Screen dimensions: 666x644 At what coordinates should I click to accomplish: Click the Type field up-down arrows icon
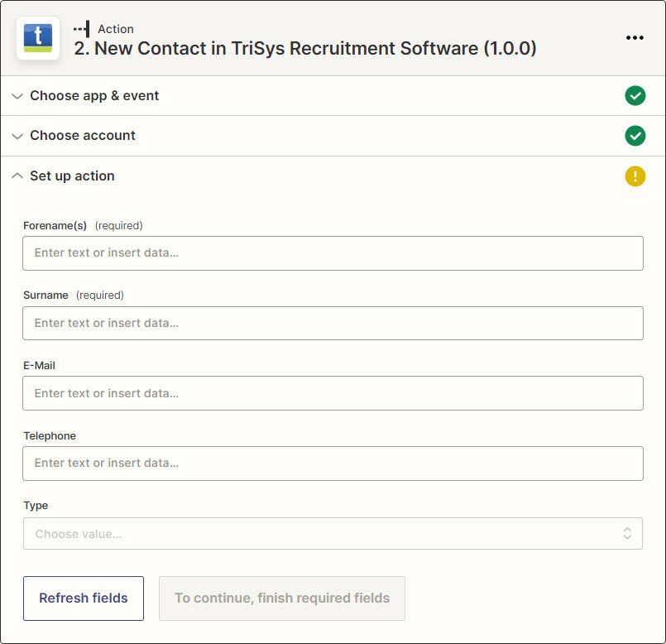tap(627, 533)
